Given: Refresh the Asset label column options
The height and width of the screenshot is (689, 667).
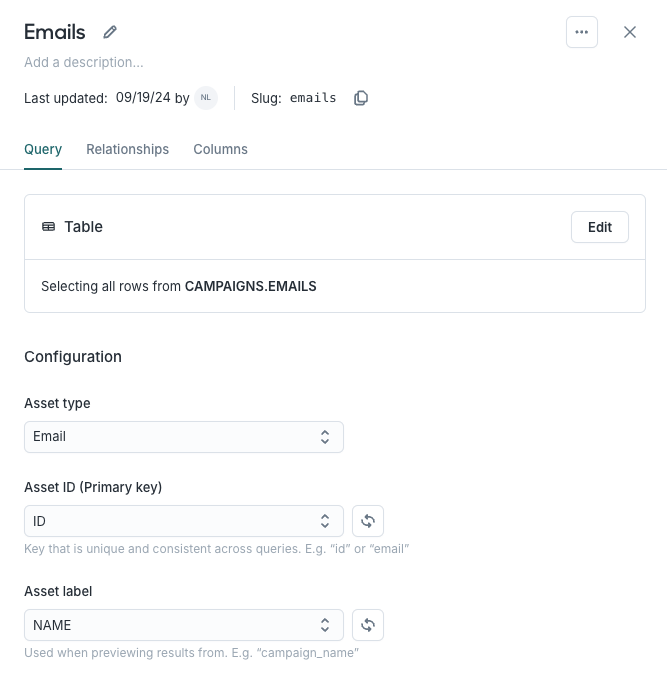Looking at the screenshot, I should coord(368,625).
